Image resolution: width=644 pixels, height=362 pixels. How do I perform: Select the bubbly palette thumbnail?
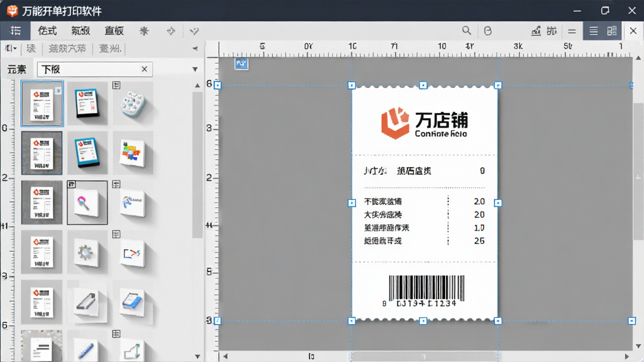pos(133,105)
